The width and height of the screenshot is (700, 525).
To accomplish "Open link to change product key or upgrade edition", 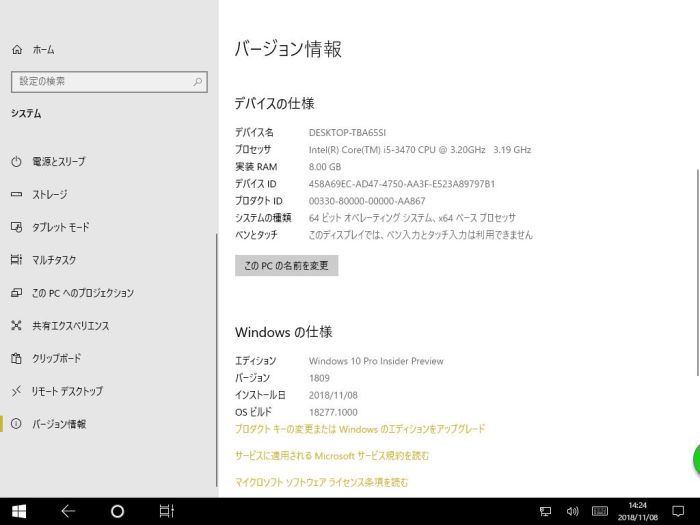I will coord(359,429).
